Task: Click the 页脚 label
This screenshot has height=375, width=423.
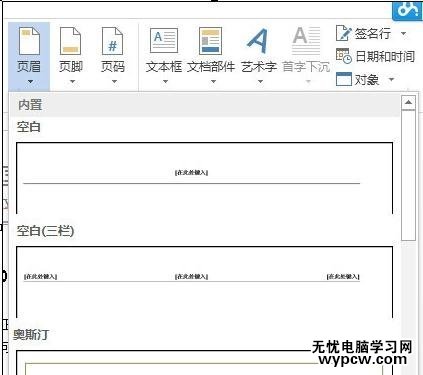Action: pos(71,67)
